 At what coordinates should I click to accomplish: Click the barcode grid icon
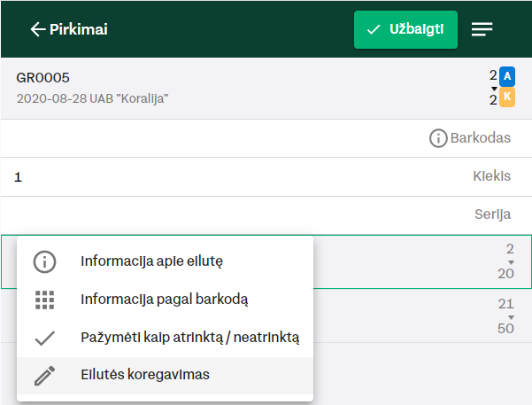[44, 300]
